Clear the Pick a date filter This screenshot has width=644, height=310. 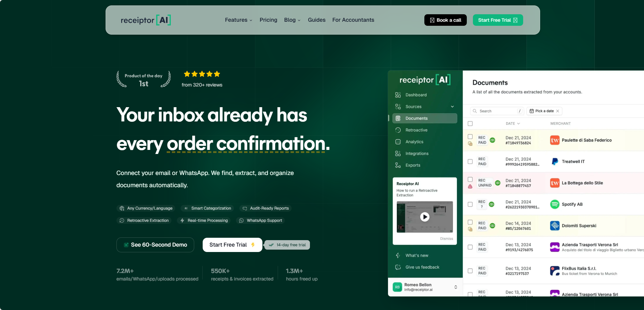557,111
